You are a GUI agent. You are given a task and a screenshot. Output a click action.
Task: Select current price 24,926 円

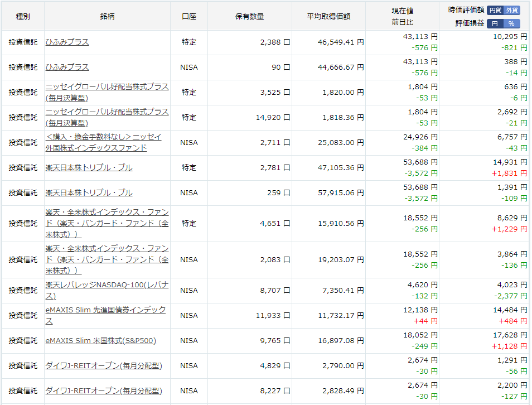(420, 137)
